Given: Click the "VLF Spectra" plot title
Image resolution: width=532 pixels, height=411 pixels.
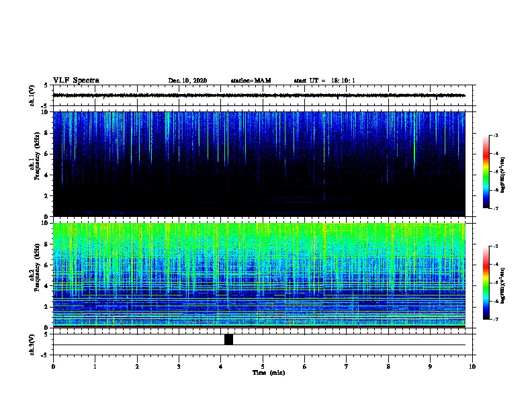Looking at the screenshot, I should (76, 81).
